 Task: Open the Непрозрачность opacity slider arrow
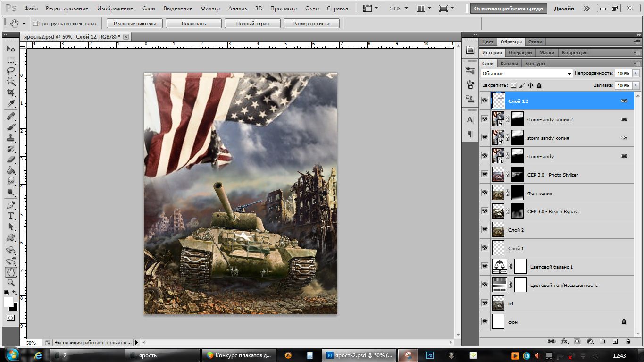[x=636, y=74]
